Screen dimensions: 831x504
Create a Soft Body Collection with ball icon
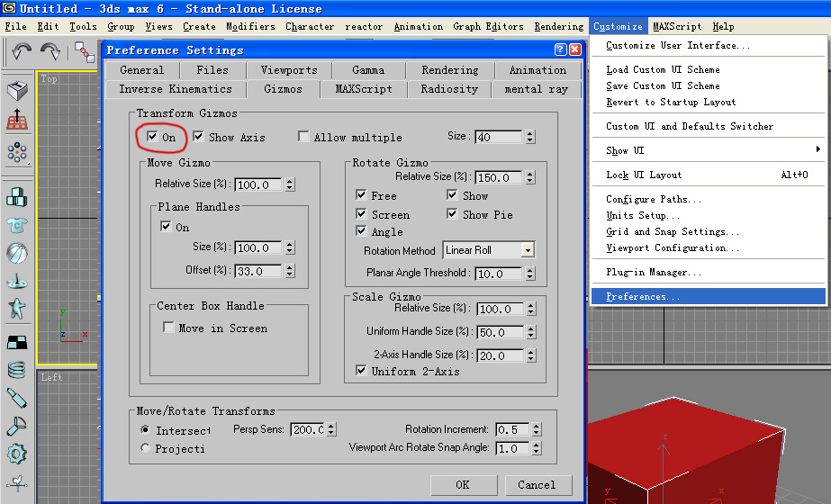click(x=17, y=253)
